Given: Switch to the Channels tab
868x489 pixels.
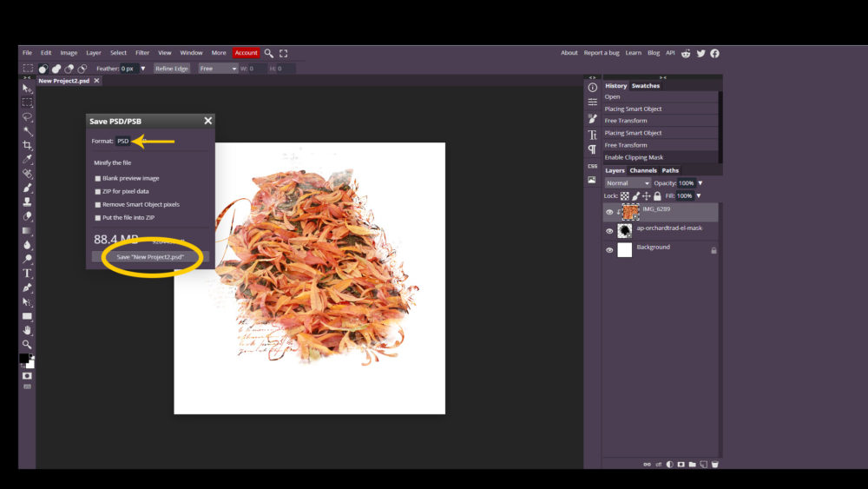Looking at the screenshot, I should [x=643, y=170].
